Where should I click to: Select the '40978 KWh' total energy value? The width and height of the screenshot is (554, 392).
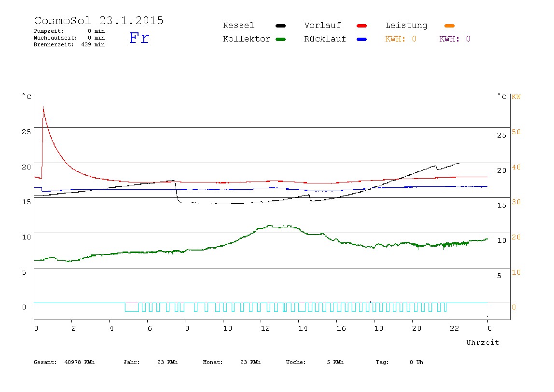tap(80, 362)
